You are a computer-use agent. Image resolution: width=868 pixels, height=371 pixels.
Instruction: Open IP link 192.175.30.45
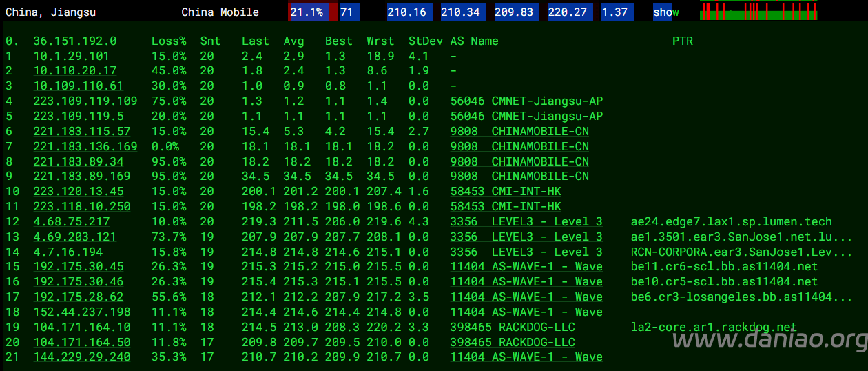tap(79, 267)
